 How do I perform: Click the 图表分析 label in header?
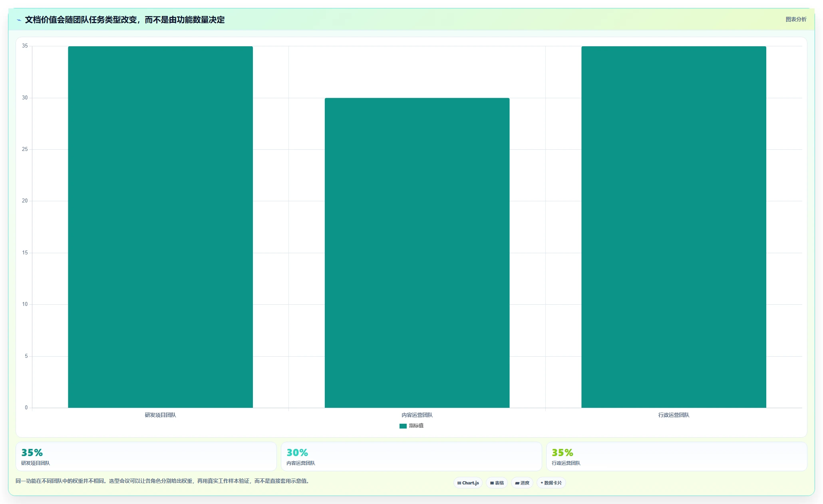(796, 19)
